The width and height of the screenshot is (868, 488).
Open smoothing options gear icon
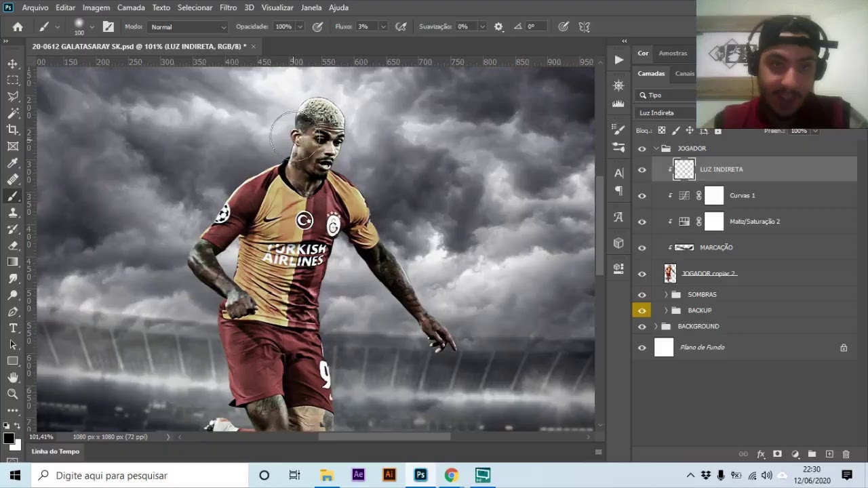tap(499, 26)
